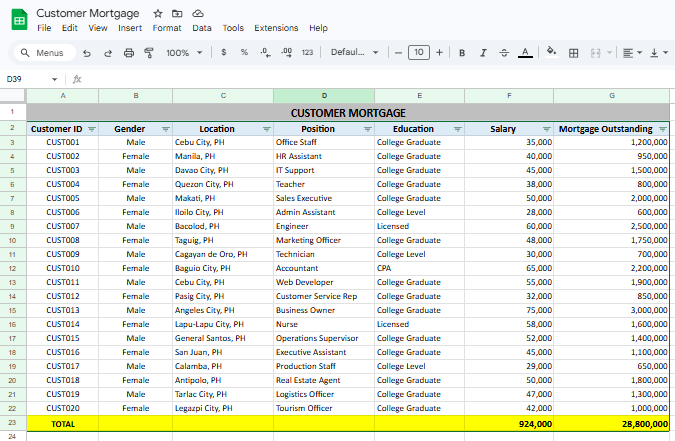Open the Data menu
Viewport: 675px width, 441px height.
(202, 28)
